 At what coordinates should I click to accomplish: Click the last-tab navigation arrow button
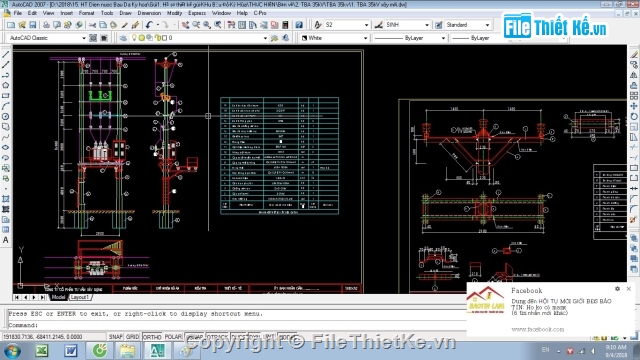point(42,297)
